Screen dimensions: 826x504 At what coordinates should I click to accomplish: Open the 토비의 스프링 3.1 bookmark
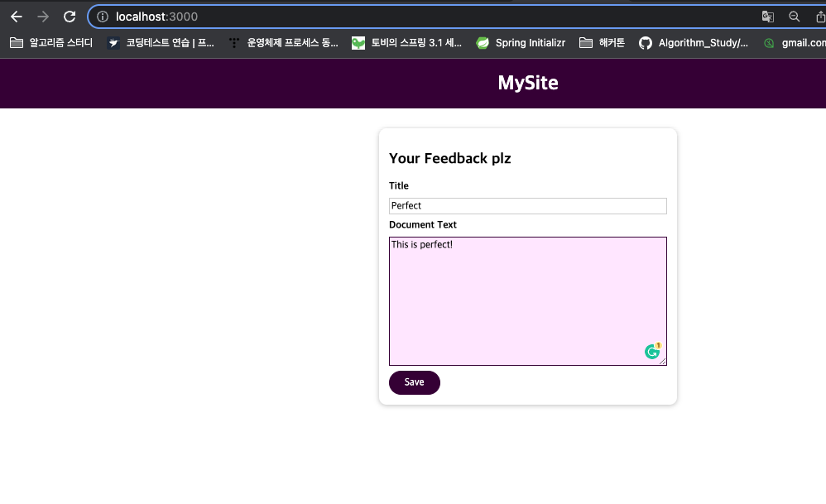tap(406, 43)
